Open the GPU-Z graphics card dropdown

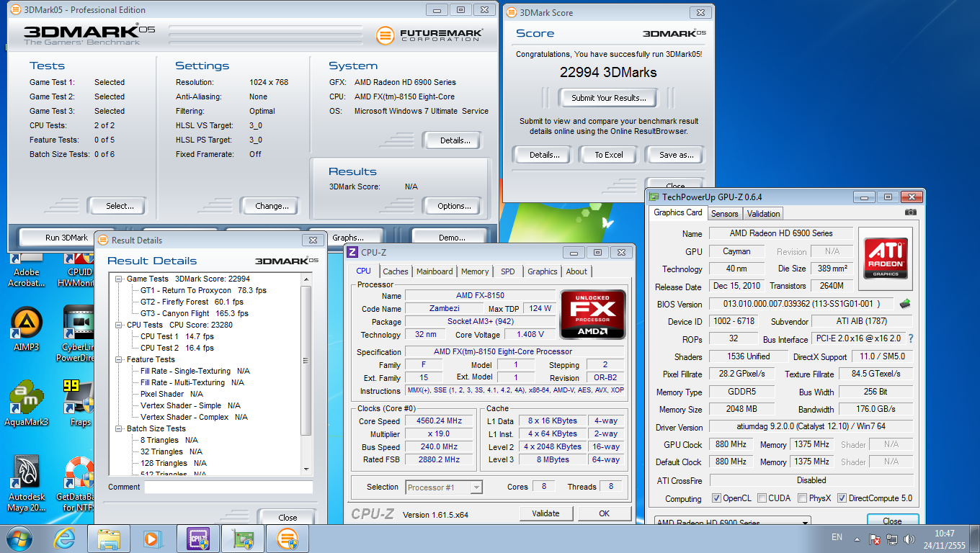point(732,522)
